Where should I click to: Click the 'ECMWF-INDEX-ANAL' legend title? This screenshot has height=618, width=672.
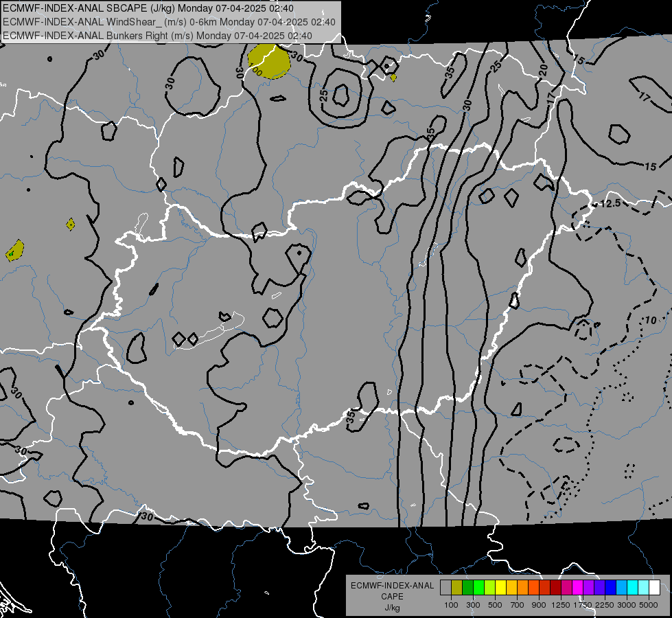click(392, 586)
